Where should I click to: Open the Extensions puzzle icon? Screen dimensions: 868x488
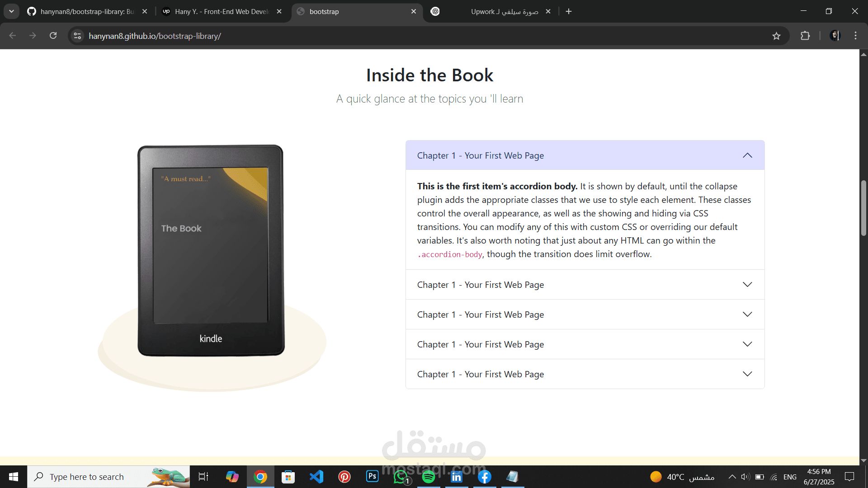coord(805,36)
